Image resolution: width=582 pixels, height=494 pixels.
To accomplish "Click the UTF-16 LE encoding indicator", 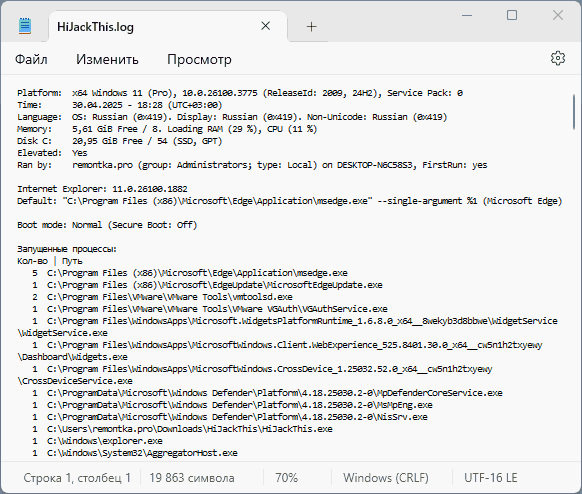I will point(491,478).
